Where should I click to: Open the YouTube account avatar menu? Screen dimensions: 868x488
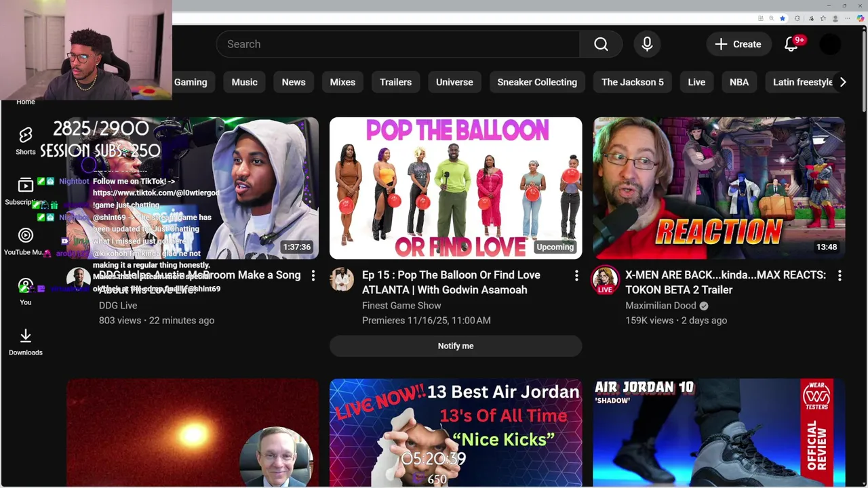(830, 44)
